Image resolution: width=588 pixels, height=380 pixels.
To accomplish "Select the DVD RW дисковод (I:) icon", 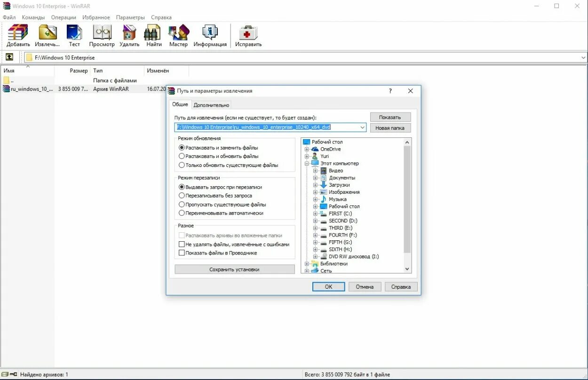I will coord(324,256).
